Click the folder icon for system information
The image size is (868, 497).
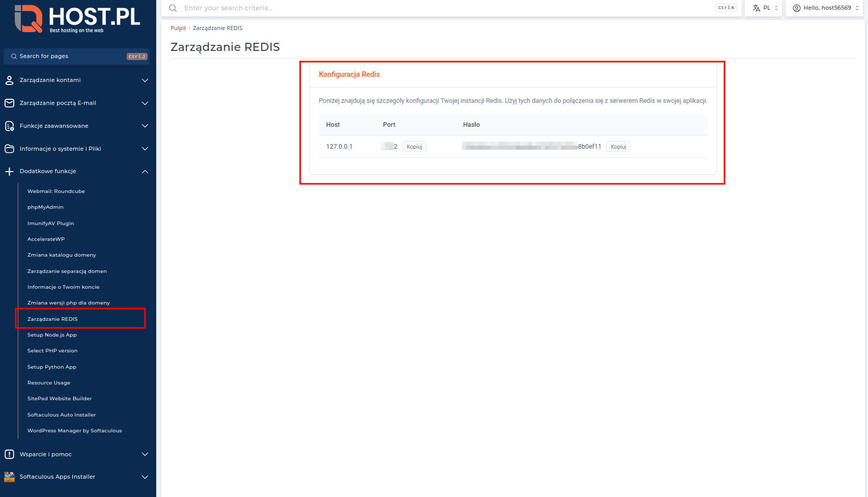pyautogui.click(x=9, y=149)
